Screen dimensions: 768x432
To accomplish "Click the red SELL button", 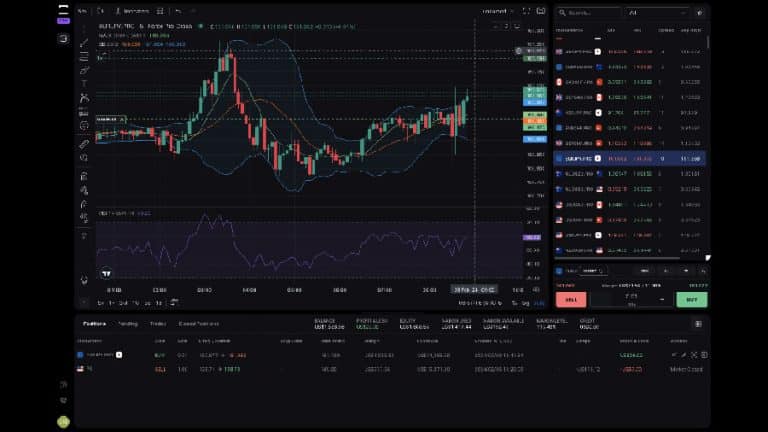I will coord(571,299).
